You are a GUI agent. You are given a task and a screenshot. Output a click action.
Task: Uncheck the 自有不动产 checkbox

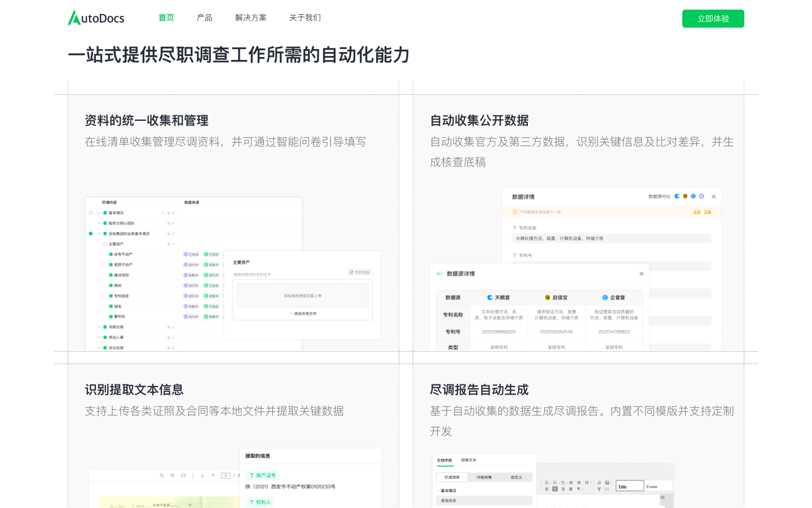pyautogui.click(x=111, y=255)
